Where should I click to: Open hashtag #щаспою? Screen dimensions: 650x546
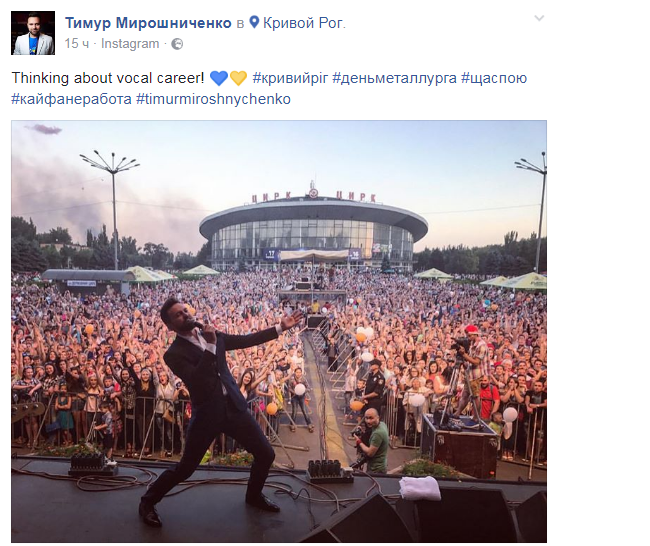[x=494, y=78]
